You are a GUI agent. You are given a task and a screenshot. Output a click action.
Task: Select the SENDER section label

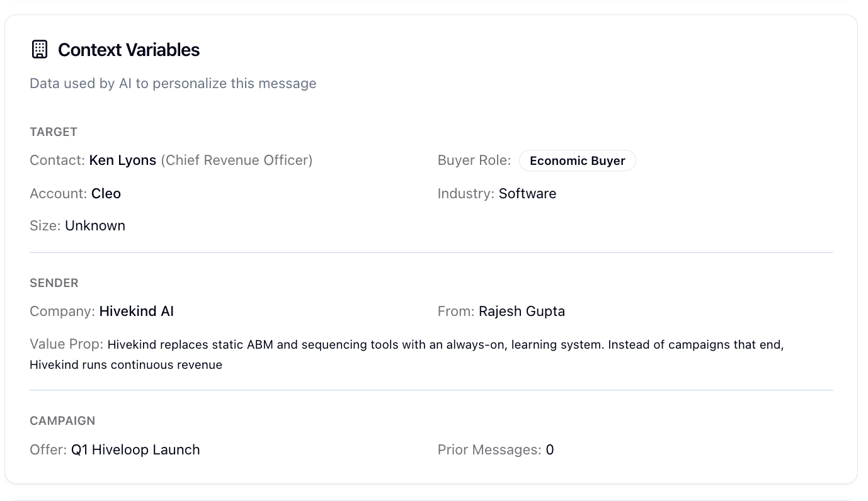[x=54, y=283]
